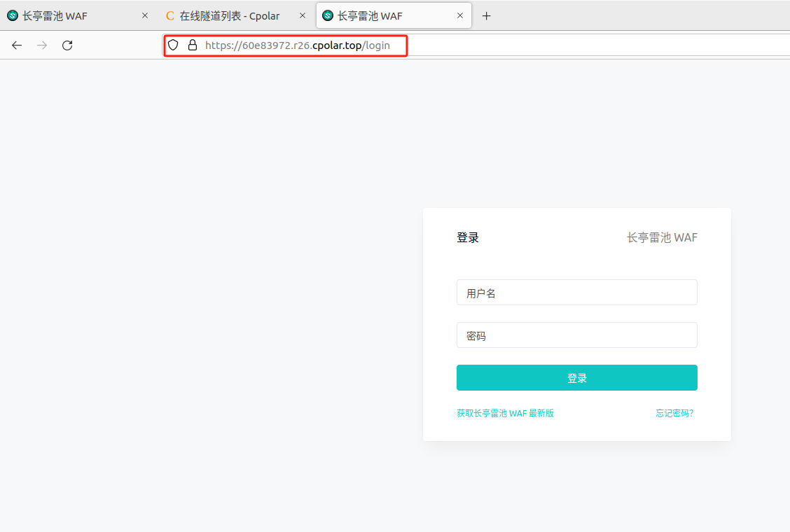Open a new browser tab
Screen dimensions: 790x532
pos(487,16)
